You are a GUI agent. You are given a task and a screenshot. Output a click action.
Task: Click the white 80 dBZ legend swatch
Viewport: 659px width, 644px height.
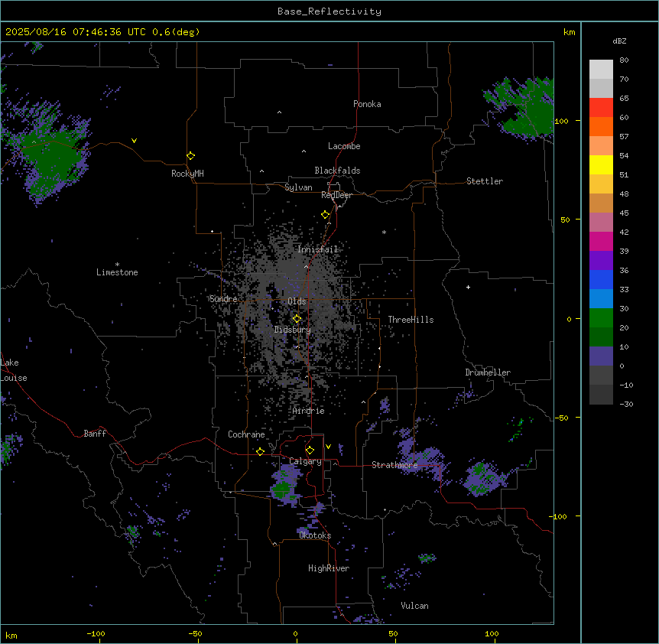pos(601,70)
